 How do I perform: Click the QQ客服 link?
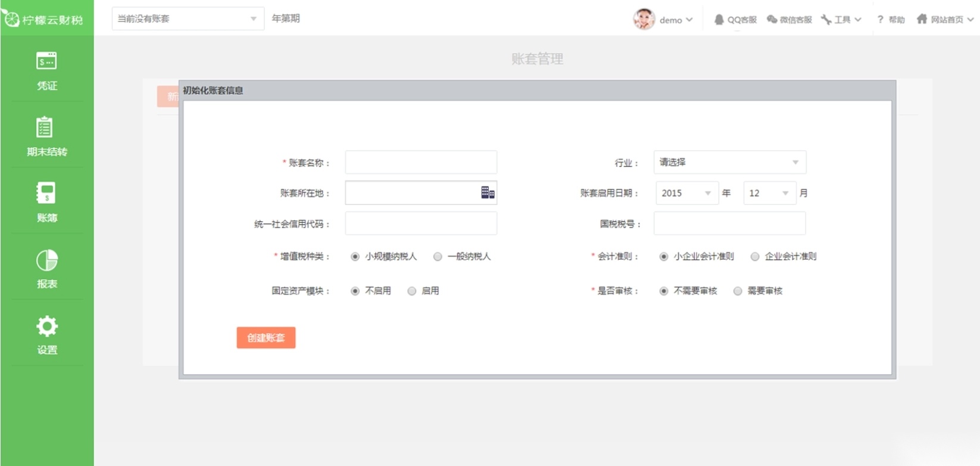(x=742, y=20)
